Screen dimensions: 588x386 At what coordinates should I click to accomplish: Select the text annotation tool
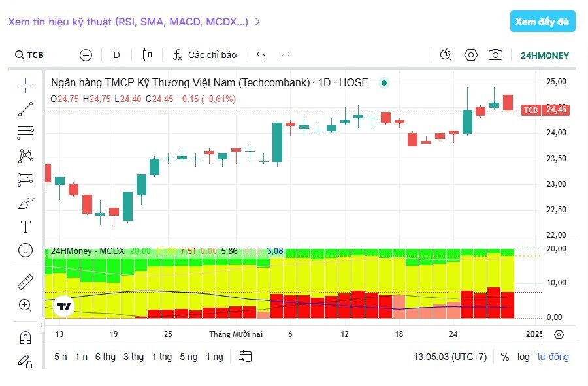point(25,227)
